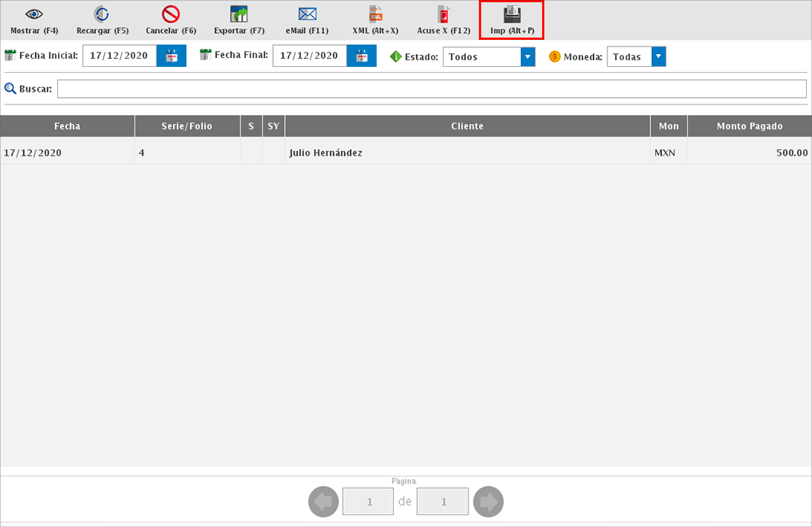The image size is (812, 527).
Task: Go to the next page arrow
Action: [488, 501]
